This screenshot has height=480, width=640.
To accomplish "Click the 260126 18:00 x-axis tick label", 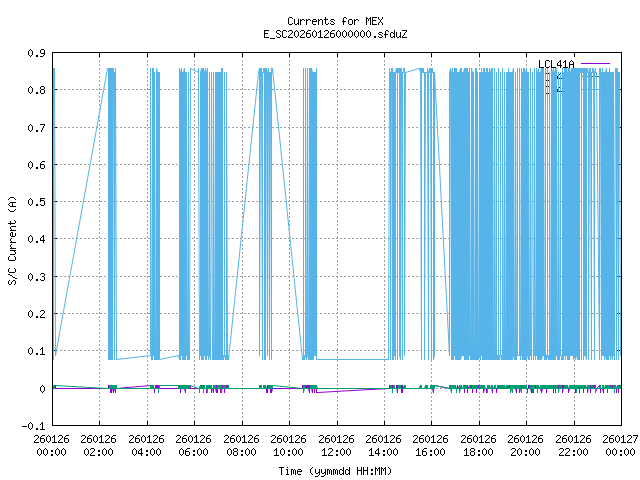I will (478, 445).
